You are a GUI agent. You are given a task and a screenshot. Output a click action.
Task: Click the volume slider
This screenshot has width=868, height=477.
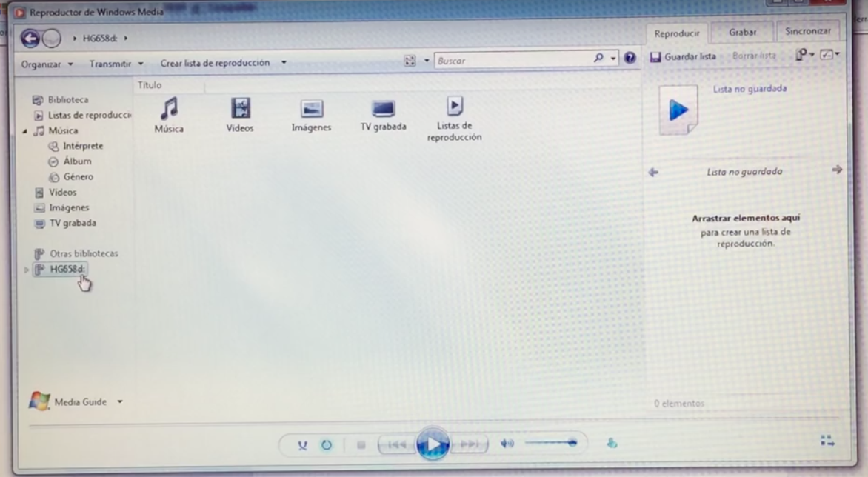click(x=550, y=443)
